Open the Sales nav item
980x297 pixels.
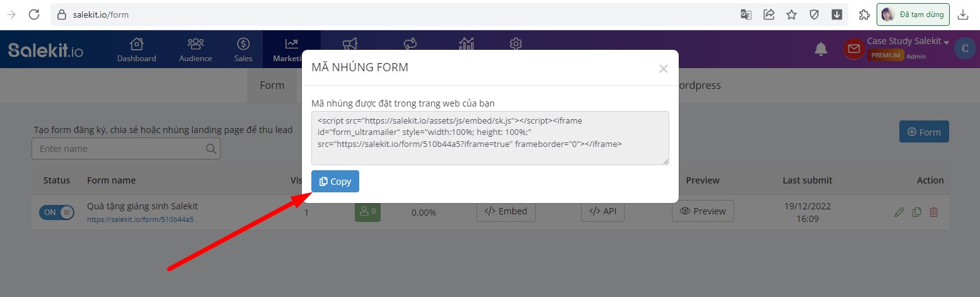pyautogui.click(x=243, y=50)
